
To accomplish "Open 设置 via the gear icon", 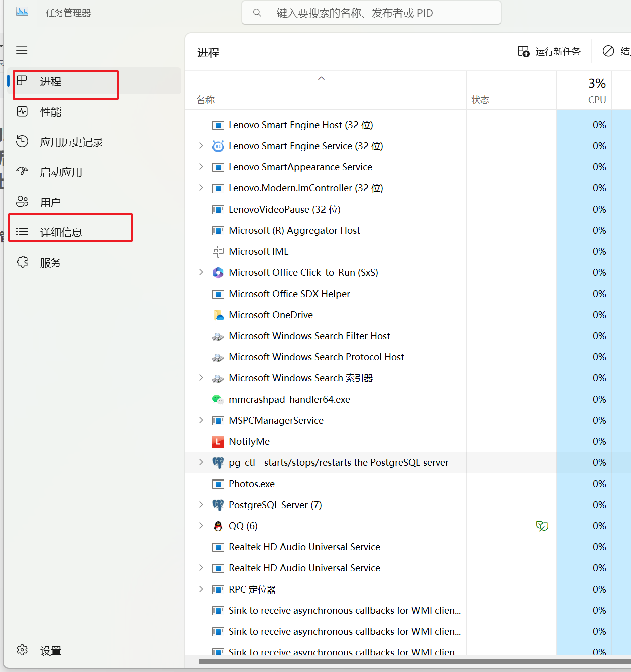I will coord(22,650).
